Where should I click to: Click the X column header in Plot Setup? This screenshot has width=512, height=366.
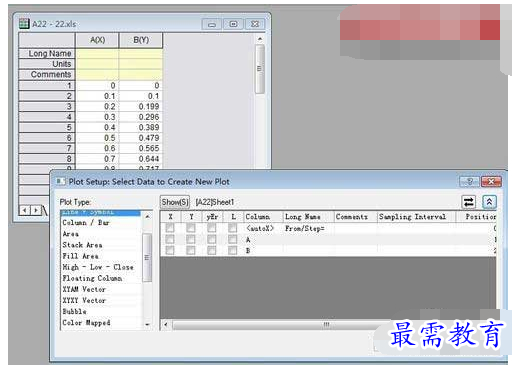170,217
